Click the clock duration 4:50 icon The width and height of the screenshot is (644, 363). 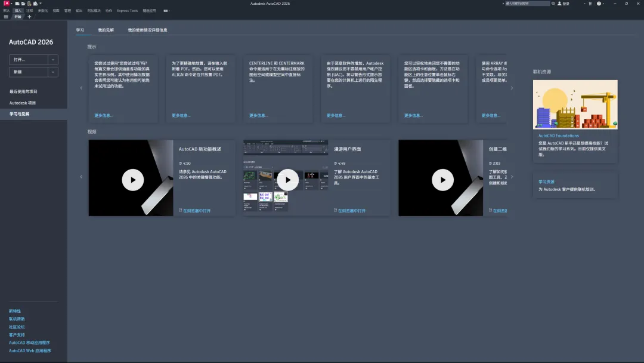coord(180,163)
